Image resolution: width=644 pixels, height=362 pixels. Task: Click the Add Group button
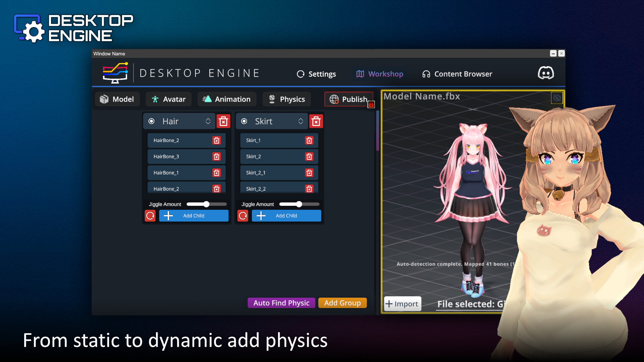point(342,303)
